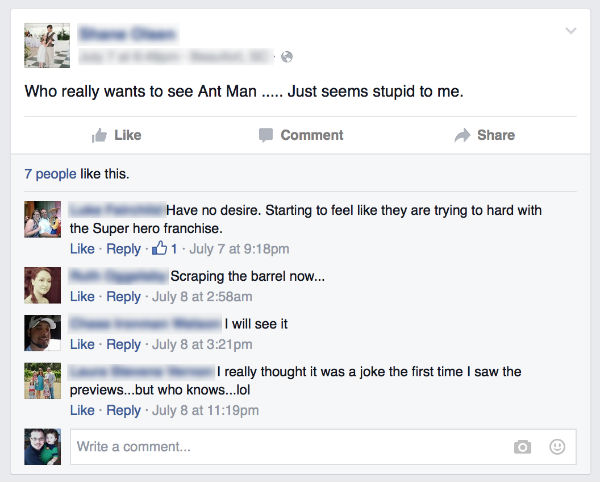Open the post options chevron menu
The height and width of the screenshot is (482, 600).
click(x=571, y=31)
